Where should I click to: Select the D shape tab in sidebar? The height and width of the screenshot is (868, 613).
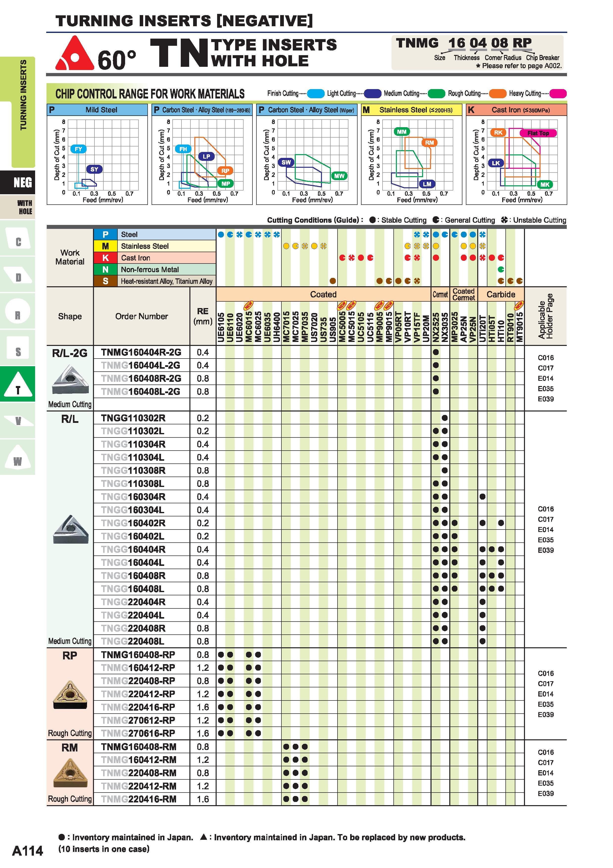[17, 274]
